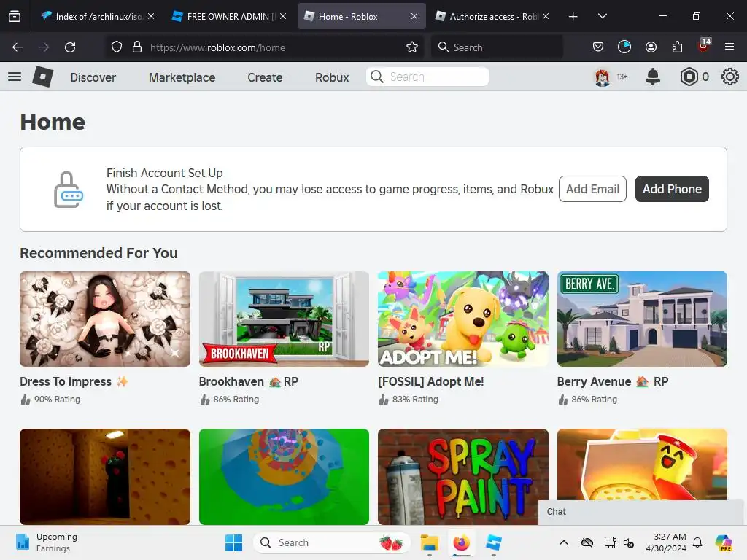
Task: Open the Adopt Me game thumbnail
Action: [463, 319]
